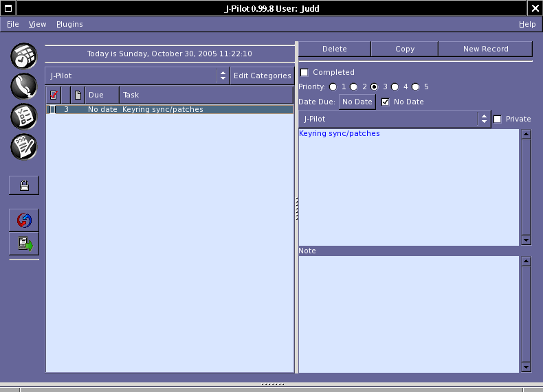Open the Address book phone icon
This screenshot has height=392, width=543.
tap(24, 86)
